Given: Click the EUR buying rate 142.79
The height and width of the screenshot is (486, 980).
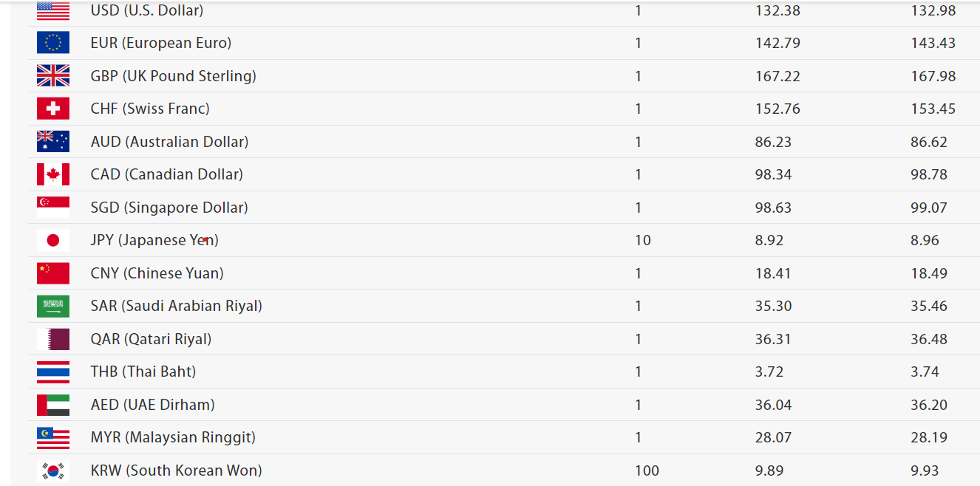Looking at the screenshot, I should [x=777, y=43].
